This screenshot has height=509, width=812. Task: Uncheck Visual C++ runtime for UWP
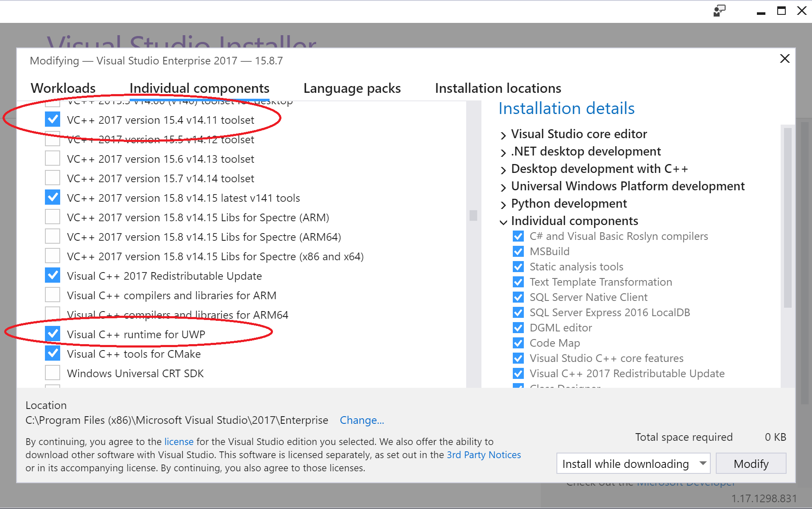tap(53, 334)
